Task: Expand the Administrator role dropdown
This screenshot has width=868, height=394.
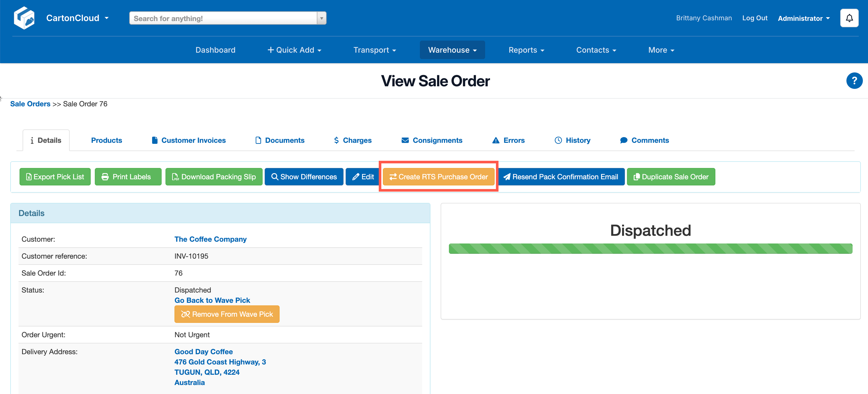Action: pos(803,18)
